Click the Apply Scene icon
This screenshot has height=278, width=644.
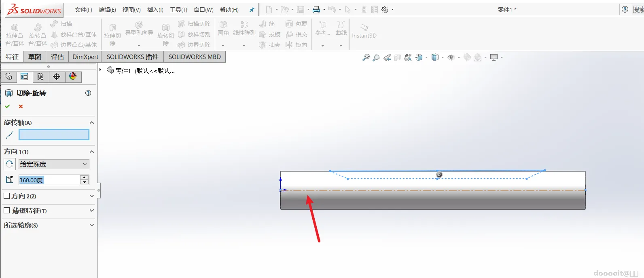click(478, 58)
